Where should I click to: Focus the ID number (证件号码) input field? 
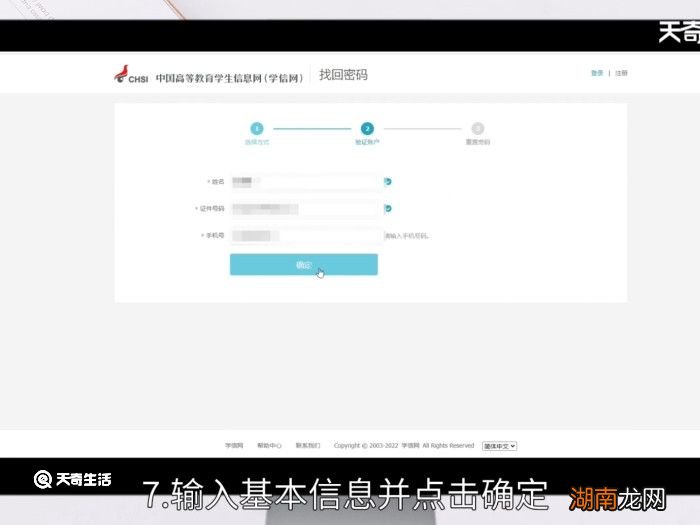[306, 208]
